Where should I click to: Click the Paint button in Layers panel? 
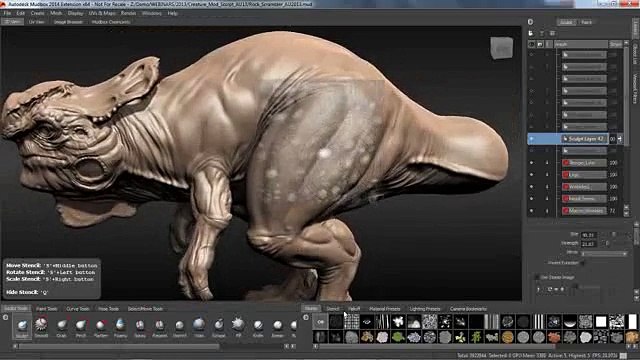[587, 22]
